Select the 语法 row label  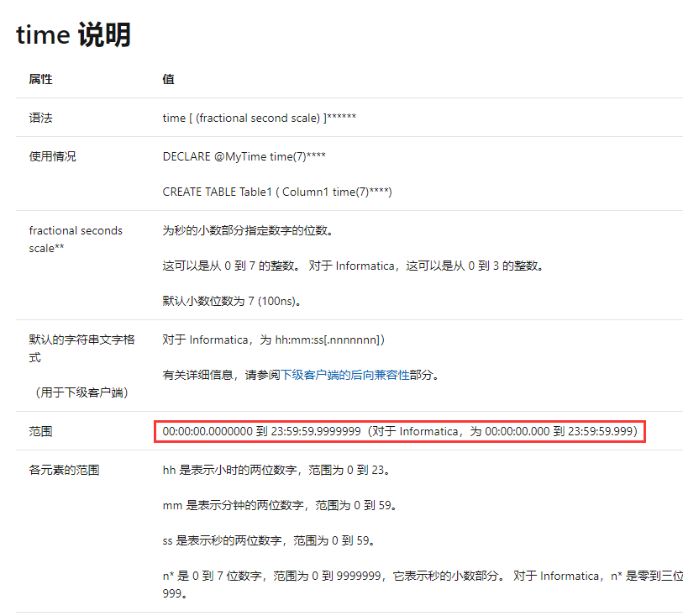[40, 118]
